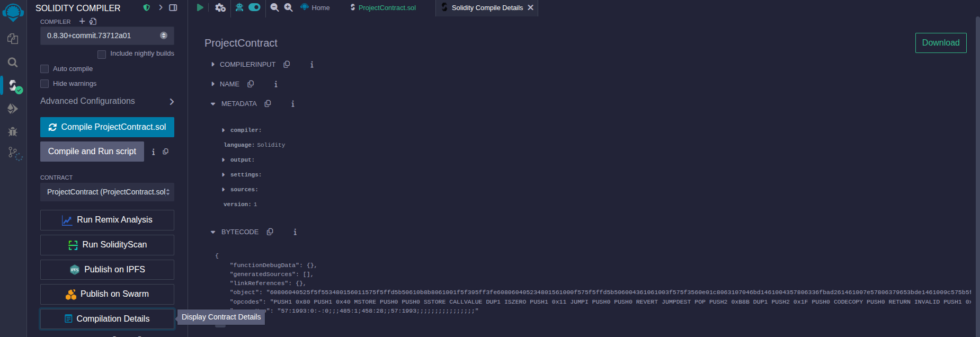Click the AI robot assistant icon
Image resolution: width=980 pixels, height=337 pixels.
tap(239, 7)
